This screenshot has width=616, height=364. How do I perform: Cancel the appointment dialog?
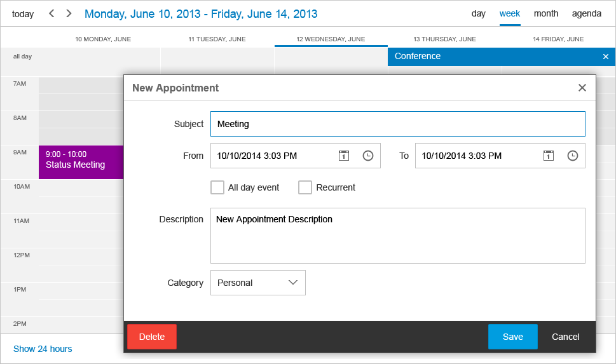(565, 337)
